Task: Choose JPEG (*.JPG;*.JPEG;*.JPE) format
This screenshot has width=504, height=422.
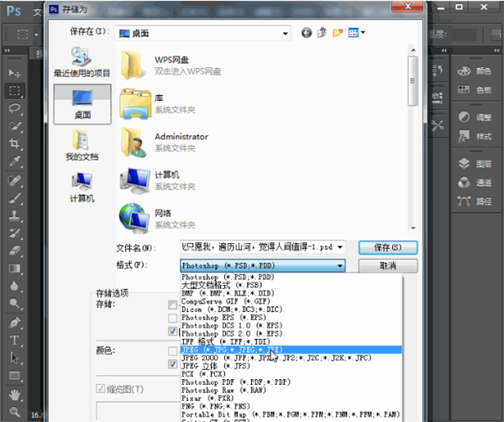Action: click(x=291, y=350)
